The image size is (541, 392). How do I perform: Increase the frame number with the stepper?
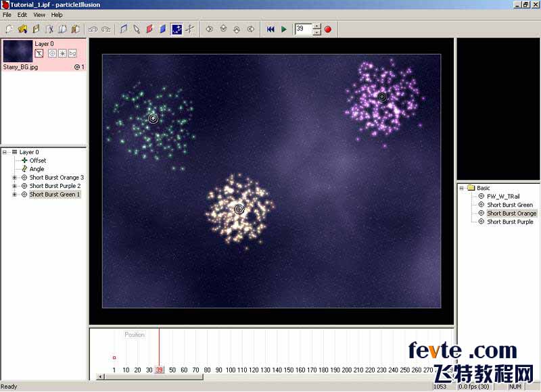coord(315,26)
